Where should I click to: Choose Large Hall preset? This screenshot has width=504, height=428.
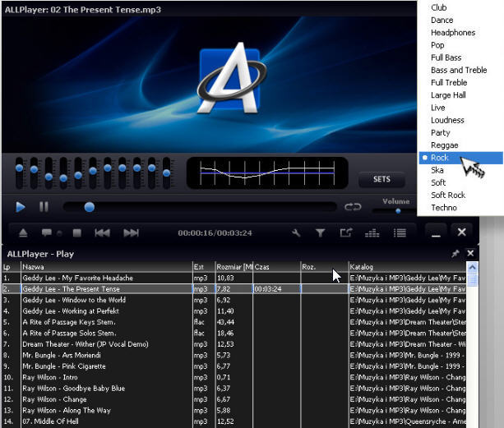pyautogui.click(x=448, y=95)
